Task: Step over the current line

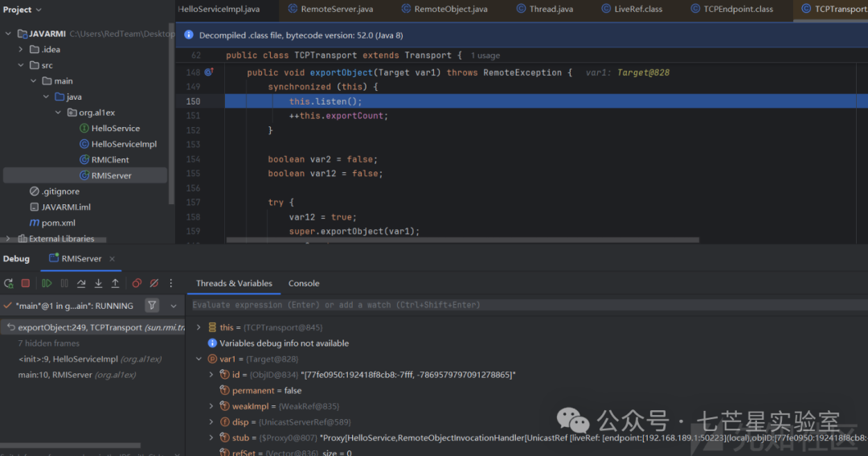Action: click(x=81, y=283)
